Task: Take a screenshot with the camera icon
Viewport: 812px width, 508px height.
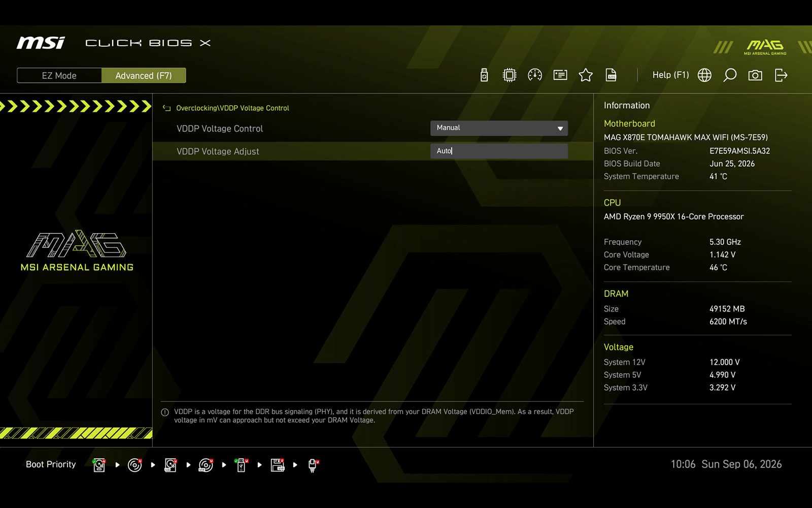Action: 755,75
